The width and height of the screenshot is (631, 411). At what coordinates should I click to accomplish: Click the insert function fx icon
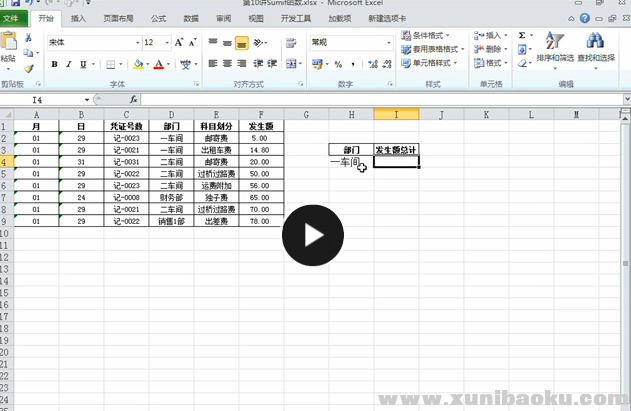pos(133,100)
